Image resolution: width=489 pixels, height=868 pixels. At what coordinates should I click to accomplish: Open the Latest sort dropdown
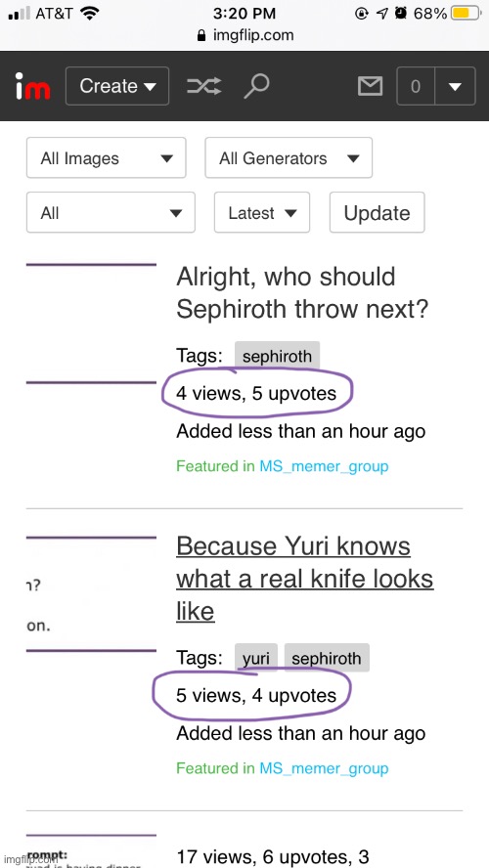pos(262,212)
